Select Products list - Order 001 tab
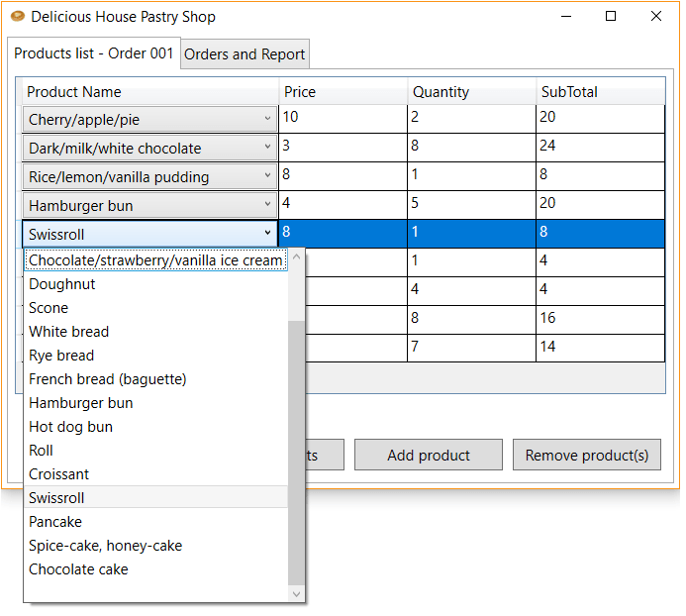This screenshot has width=686, height=616. click(94, 53)
